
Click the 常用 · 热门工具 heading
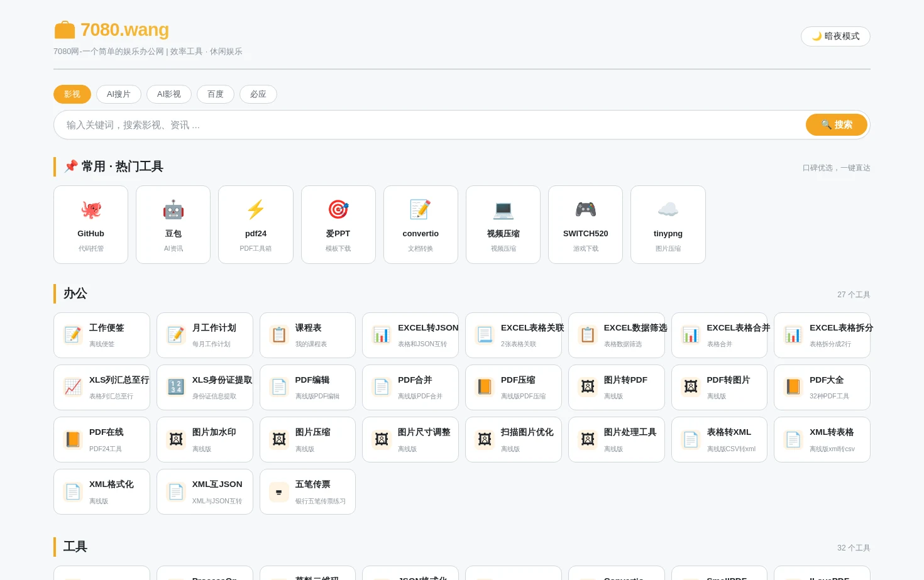tap(114, 167)
